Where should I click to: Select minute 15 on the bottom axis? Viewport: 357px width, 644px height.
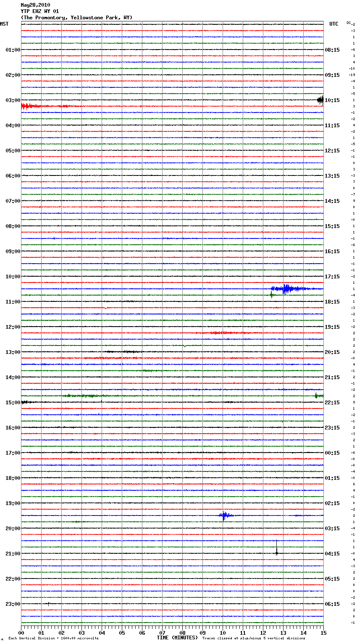(x=323, y=633)
